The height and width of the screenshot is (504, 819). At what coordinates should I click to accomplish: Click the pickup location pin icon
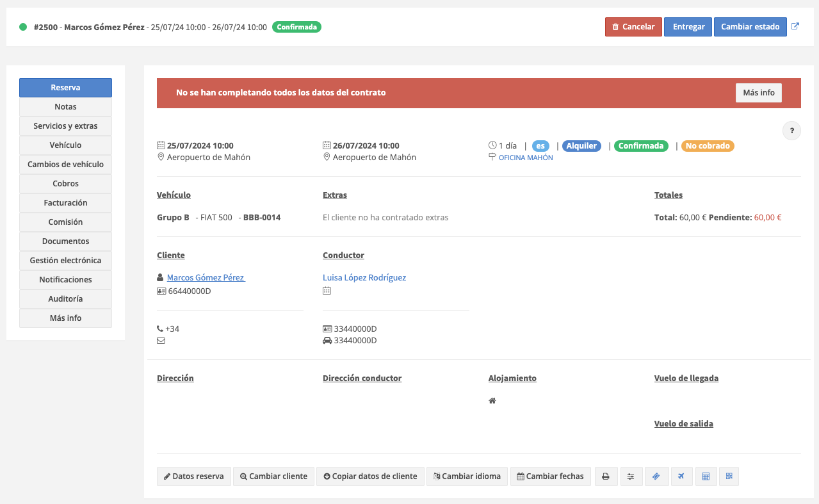pos(161,158)
